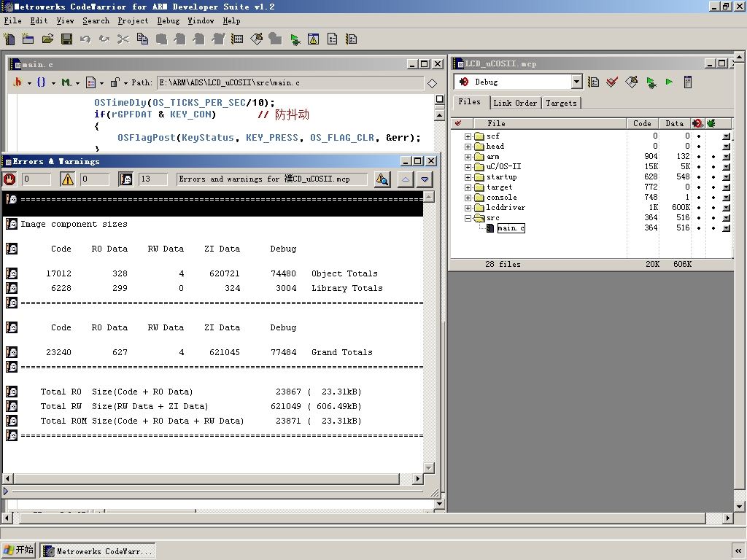Click the Open file toolbar icon
The width and height of the screenshot is (747, 560).
click(47, 39)
